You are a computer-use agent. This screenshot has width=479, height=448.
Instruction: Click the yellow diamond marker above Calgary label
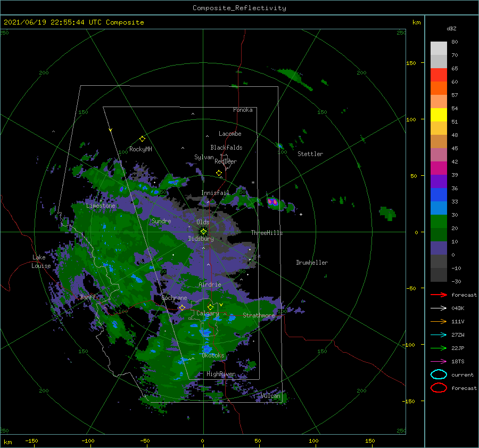[210, 307]
